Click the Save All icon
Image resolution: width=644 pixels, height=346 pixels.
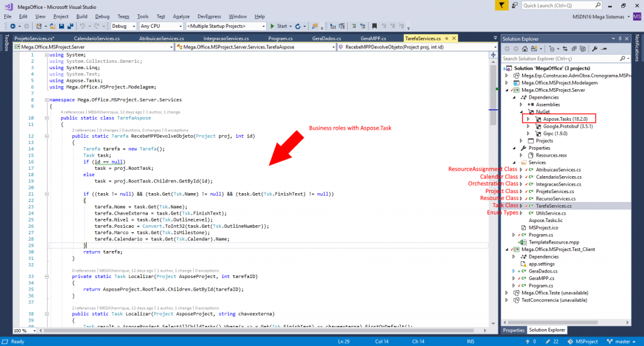70,26
